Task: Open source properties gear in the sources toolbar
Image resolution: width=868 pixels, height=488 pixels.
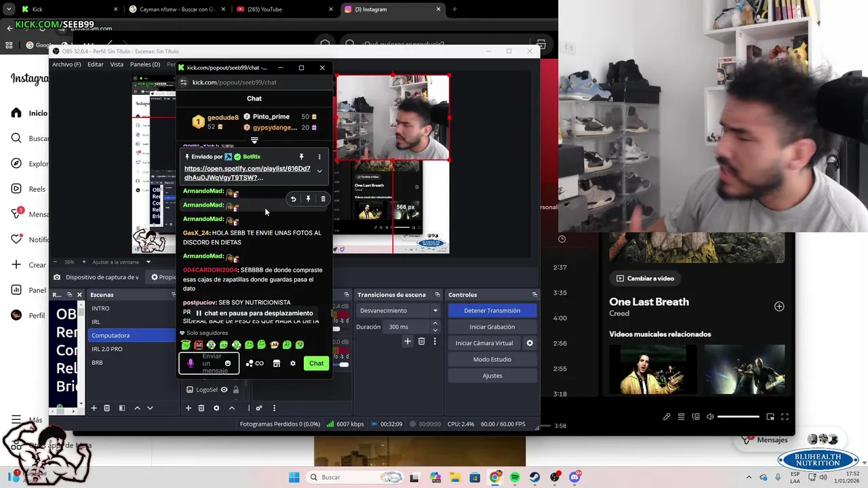Action: click(216, 408)
